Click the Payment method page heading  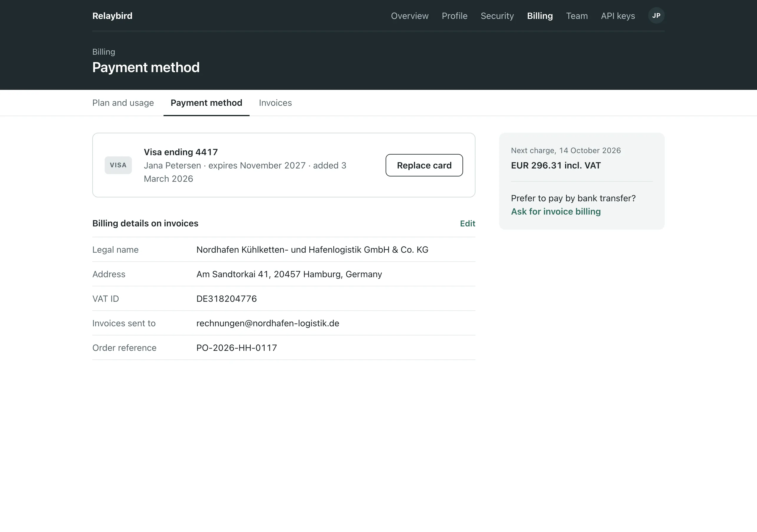[146, 68]
